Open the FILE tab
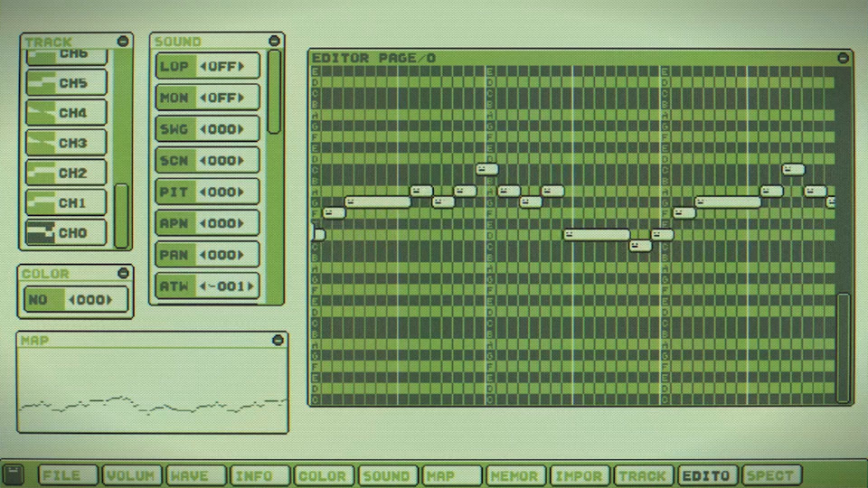868x488 pixels. 68,475
